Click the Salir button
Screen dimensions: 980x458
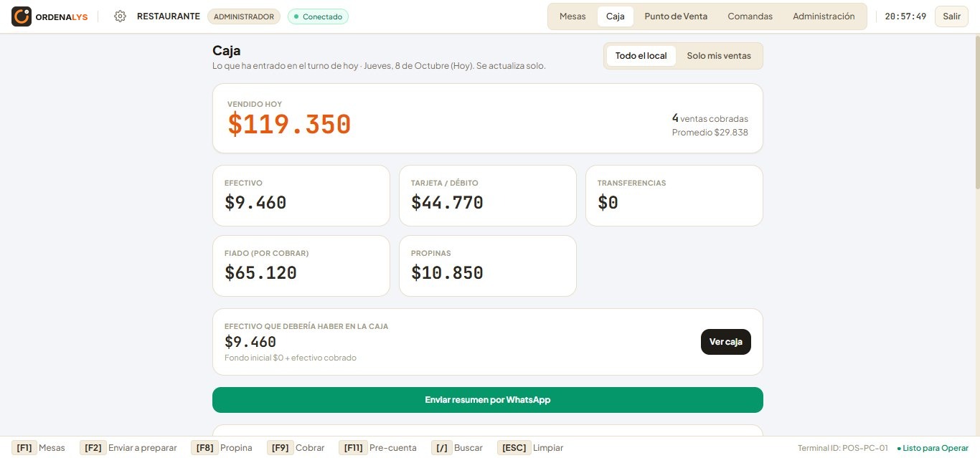951,16
